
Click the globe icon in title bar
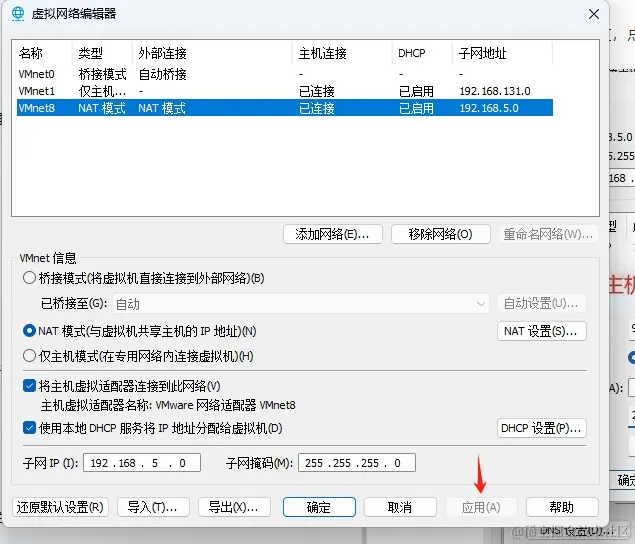point(18,14)
